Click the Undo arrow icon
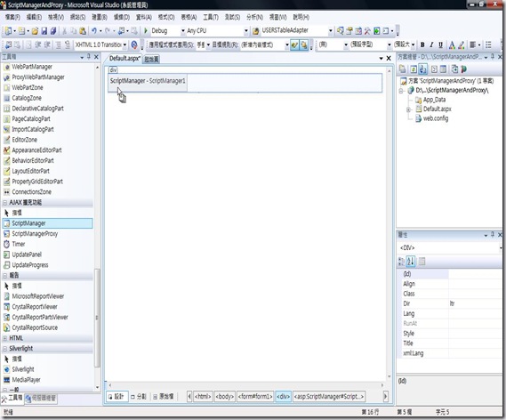The height and width of the screenshot is (420, 506). [x=94, y=30]
